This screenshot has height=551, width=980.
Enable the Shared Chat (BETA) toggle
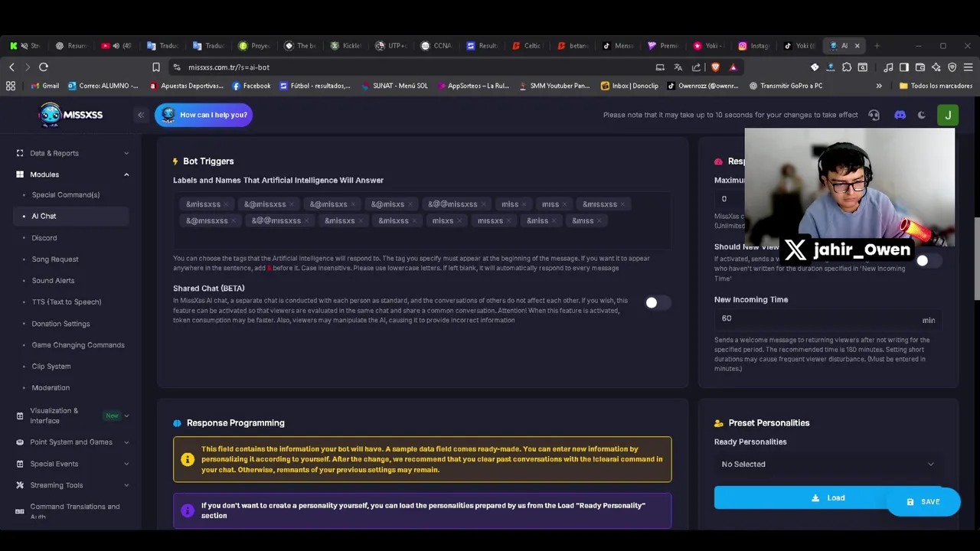click(657, 303)
